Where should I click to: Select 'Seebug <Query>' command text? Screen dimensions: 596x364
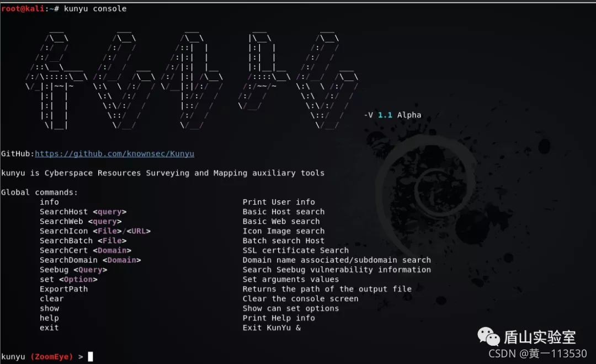73,270
